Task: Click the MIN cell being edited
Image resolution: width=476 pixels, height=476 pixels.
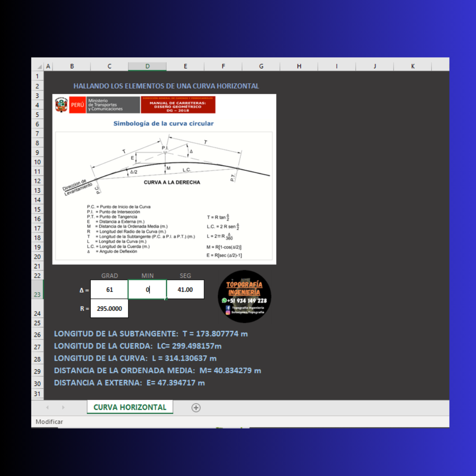Action: [x=147, y=290]
